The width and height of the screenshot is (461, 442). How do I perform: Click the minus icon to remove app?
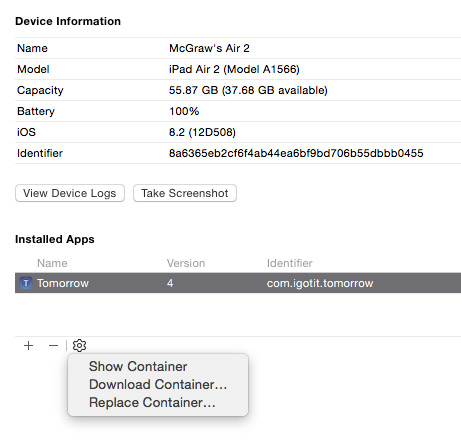tap(53, 346)
